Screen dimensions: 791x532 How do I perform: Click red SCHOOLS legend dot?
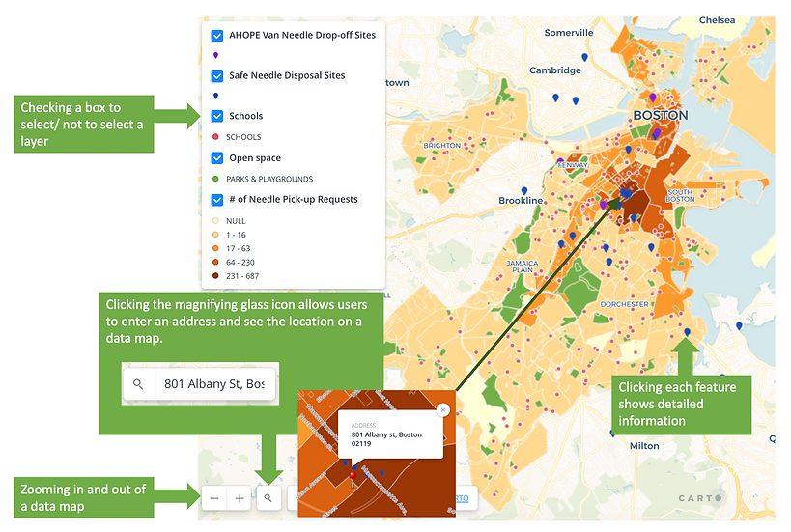[215, 137]
